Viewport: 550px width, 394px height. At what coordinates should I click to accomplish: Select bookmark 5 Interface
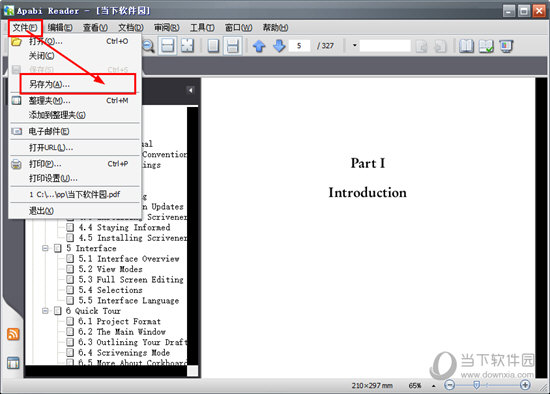[91, 248]
